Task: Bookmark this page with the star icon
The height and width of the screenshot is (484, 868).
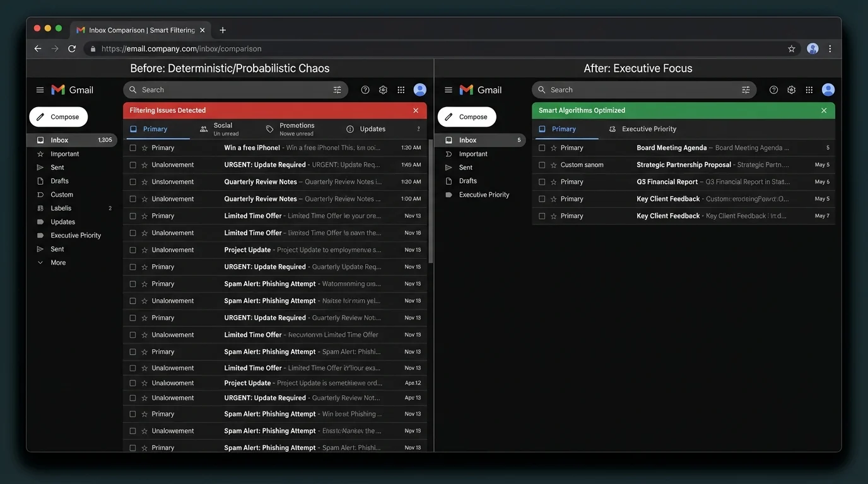Action: 792,49
